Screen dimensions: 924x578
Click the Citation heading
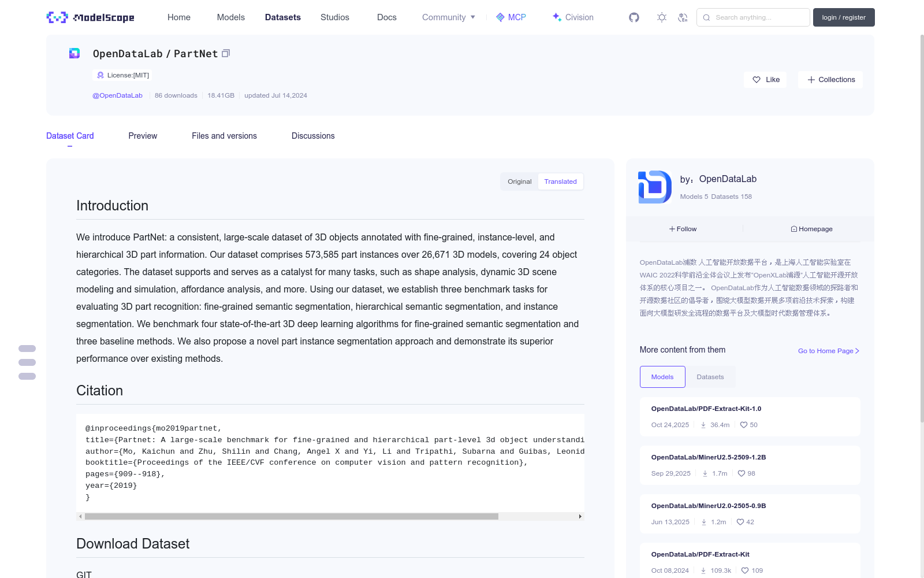tap(99, 391)
